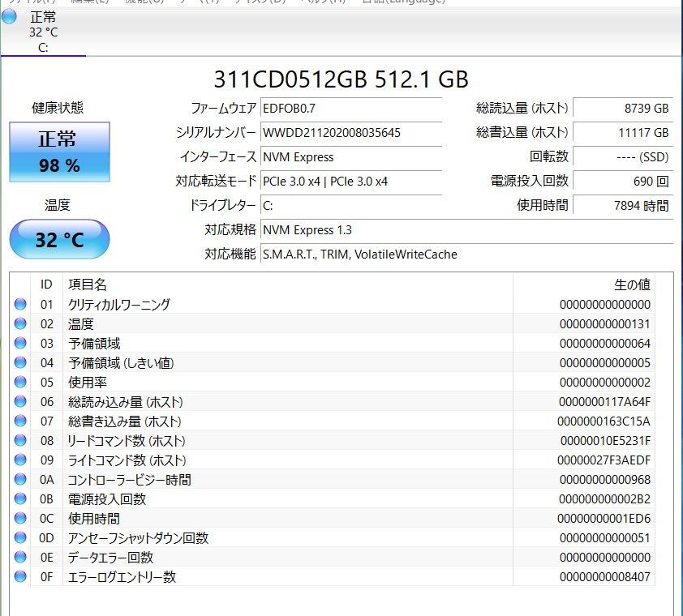Viewport: 683px width, 616px height.
Task: Click the drive model title 311CD0512GB 512.1 GB
Action: click(x=341, y=79)
